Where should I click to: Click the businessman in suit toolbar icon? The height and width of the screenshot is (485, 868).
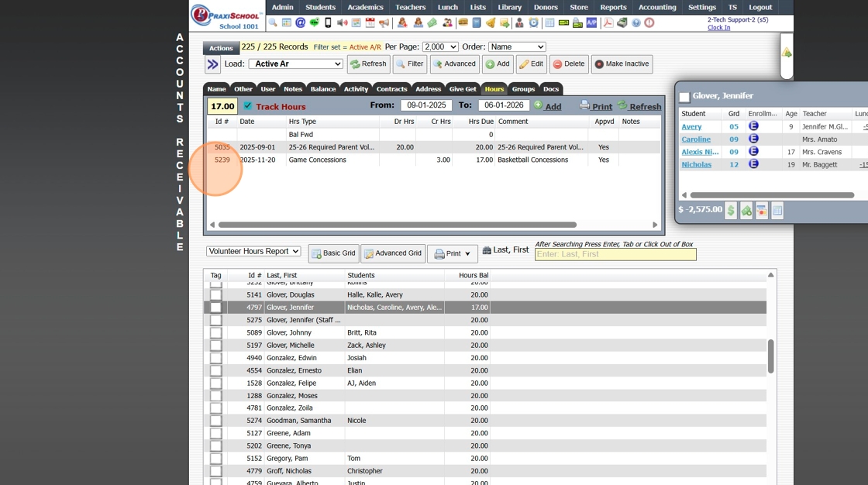coord(519,22)
